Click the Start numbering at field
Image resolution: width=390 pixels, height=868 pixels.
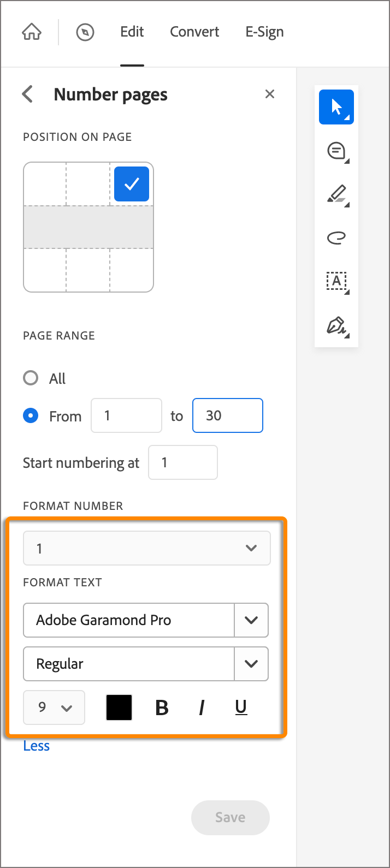click(x=182, y=462)
